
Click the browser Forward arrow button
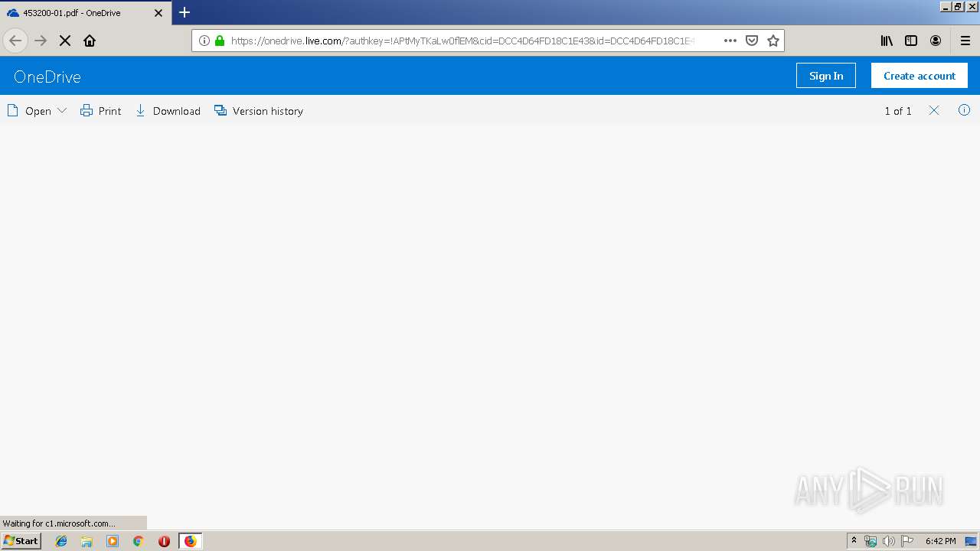click(41, 41)
